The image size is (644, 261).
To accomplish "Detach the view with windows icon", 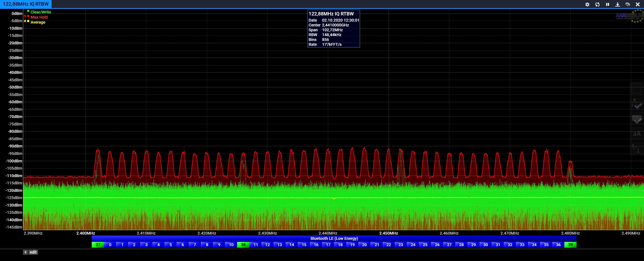I will (x=627, y=4).
